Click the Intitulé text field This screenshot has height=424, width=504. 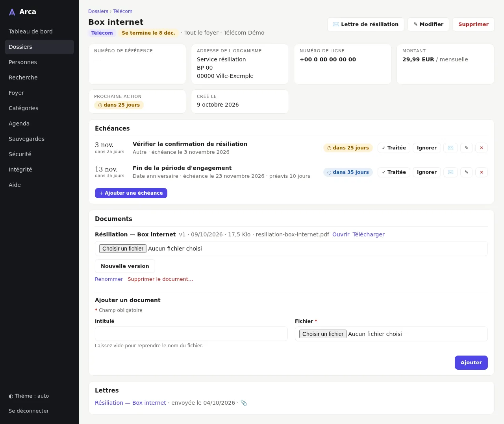(191, 334)
